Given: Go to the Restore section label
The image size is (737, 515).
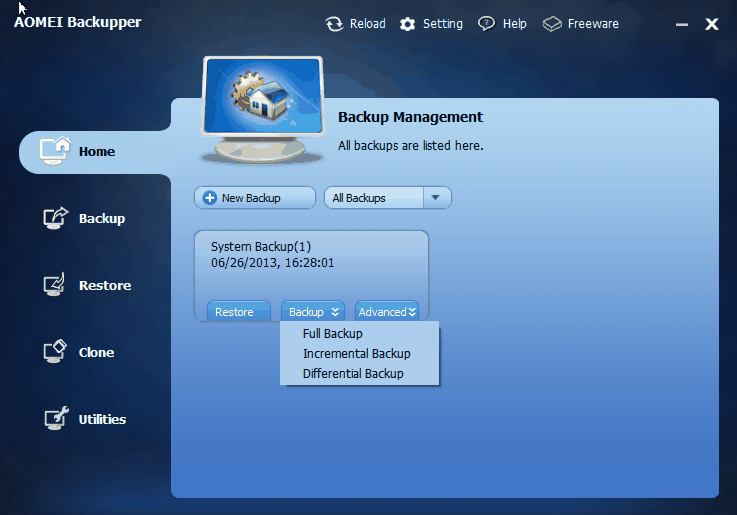Looking at the screenshot, I should [105, 285].
